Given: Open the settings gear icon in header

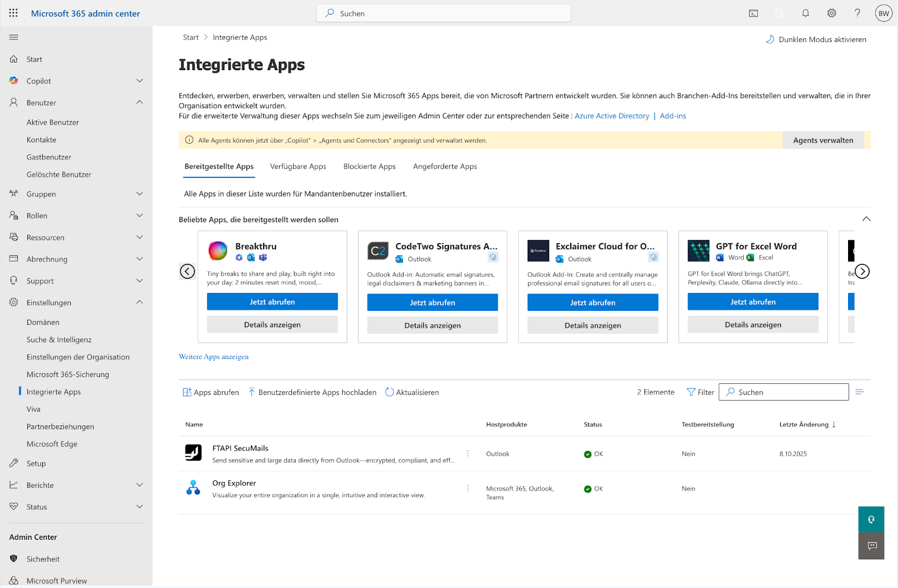Looking at the screenshot, I should click(831, 13).
